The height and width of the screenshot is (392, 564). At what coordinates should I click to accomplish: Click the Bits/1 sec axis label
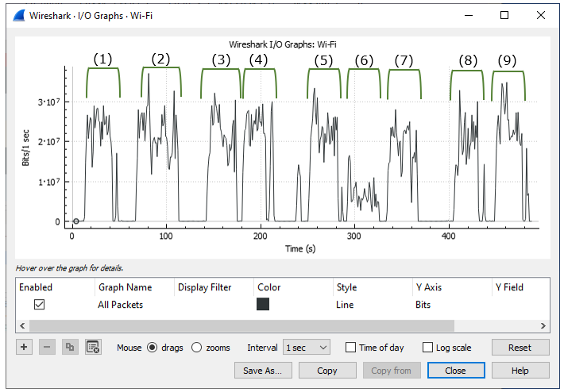[26, 148]
